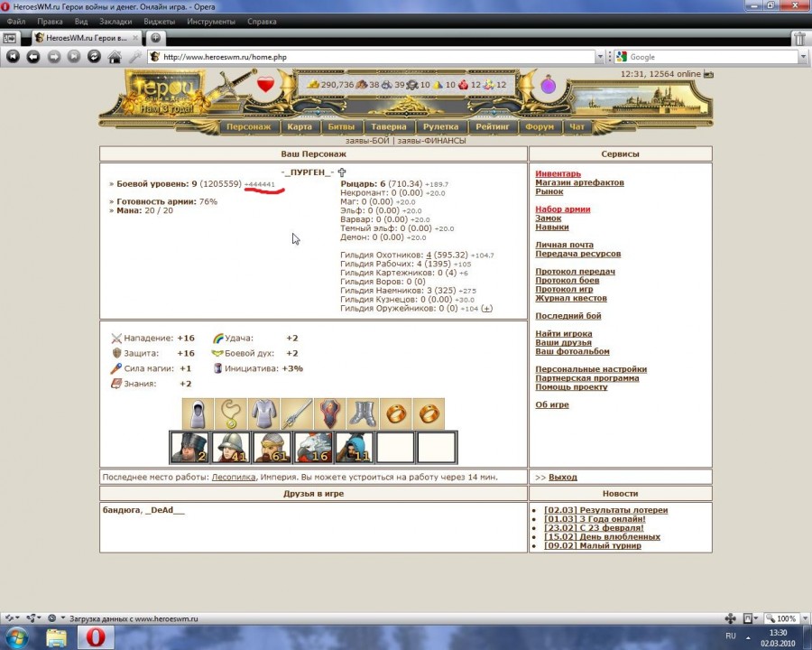
Task: Click the purple mana potion icon
Action: [549, 84]
